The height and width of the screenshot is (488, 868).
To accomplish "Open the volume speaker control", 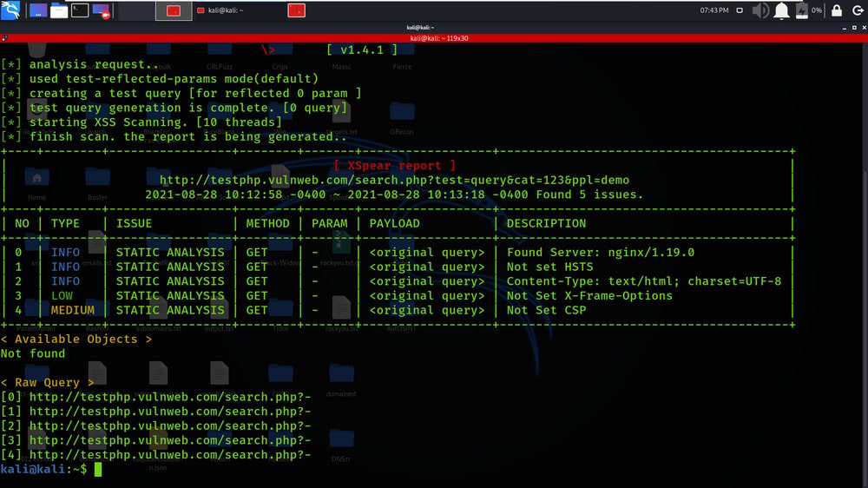I will point(760,10).
